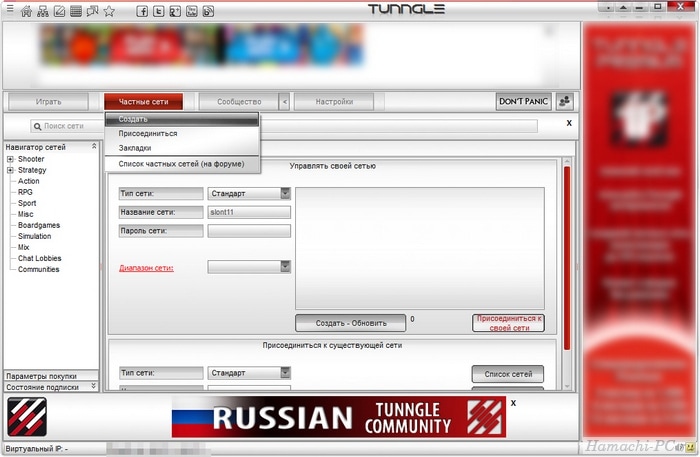This screenshot has width=700, height=457.
Task: Click the users icon beside DON'T PANIC
Action: click(x=565, y=102)
